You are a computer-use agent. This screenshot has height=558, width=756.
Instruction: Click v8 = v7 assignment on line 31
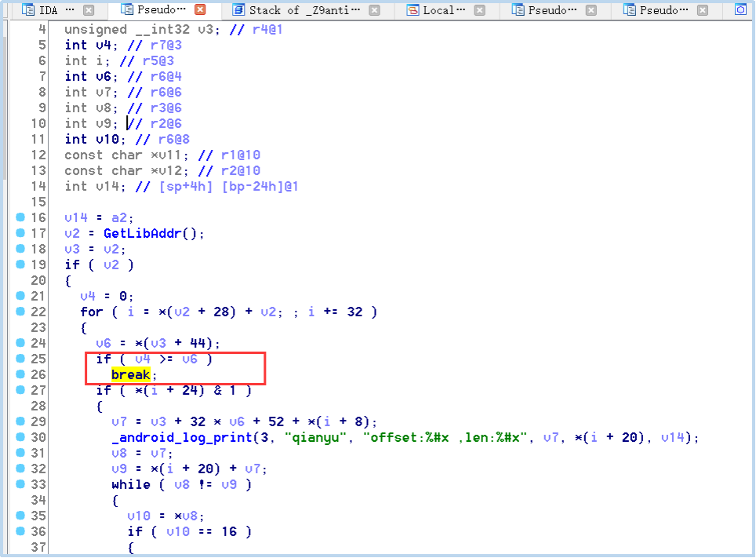142,454
